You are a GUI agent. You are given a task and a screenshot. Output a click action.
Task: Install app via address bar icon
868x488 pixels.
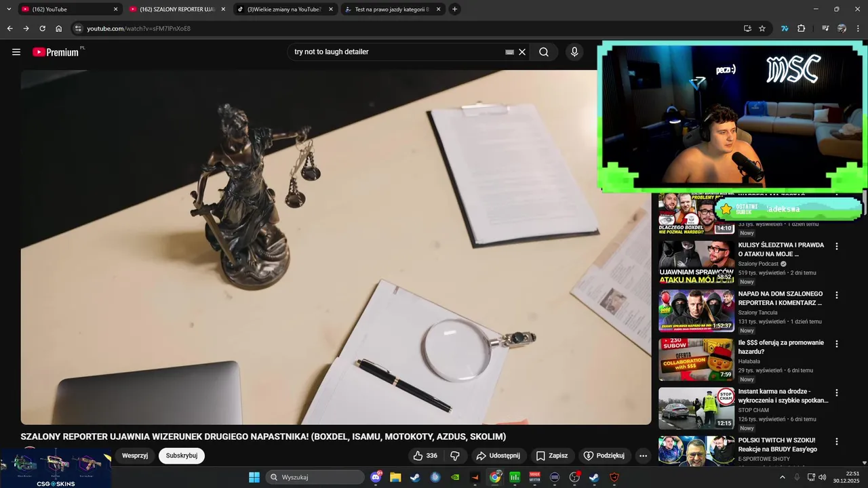click(x=747, y=28)
